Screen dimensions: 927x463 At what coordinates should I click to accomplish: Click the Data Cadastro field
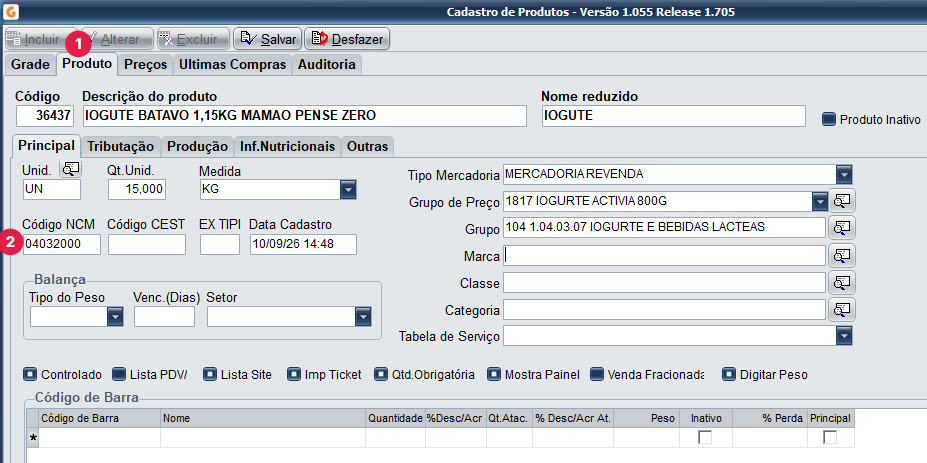click(303, 244)
